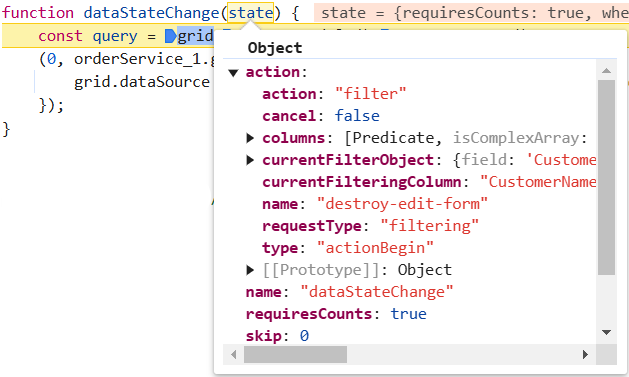Click the inline state value preview

[x=471, y=13]
